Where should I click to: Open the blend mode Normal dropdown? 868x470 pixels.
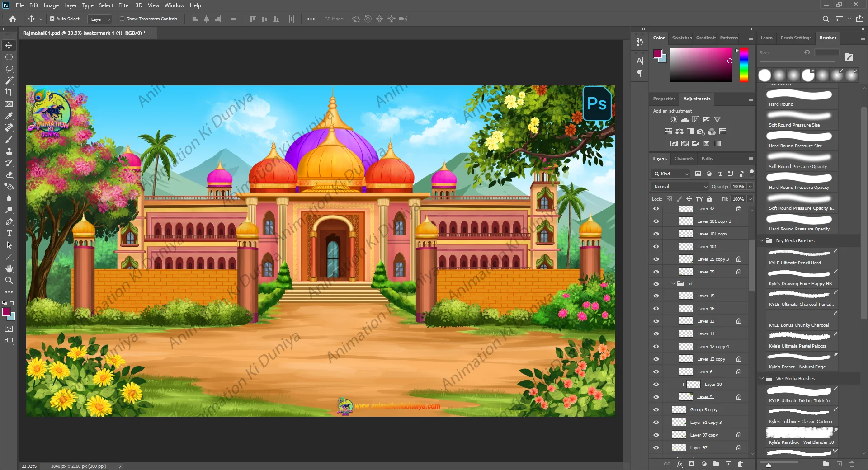tap(679, 187)
